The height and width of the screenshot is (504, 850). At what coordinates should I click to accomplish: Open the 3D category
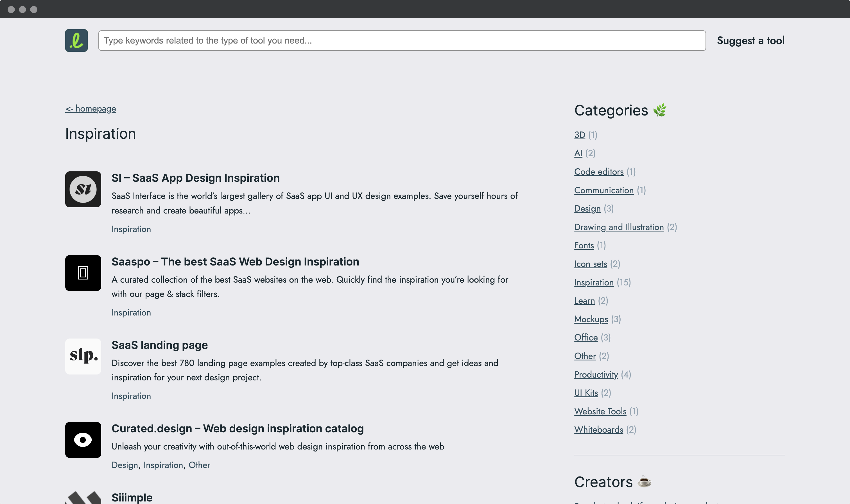coord(580,135)
